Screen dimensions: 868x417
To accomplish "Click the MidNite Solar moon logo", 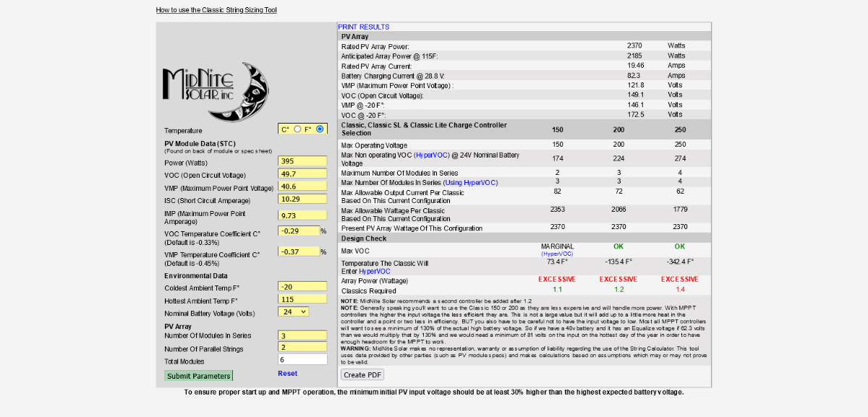I will (216, 92).
